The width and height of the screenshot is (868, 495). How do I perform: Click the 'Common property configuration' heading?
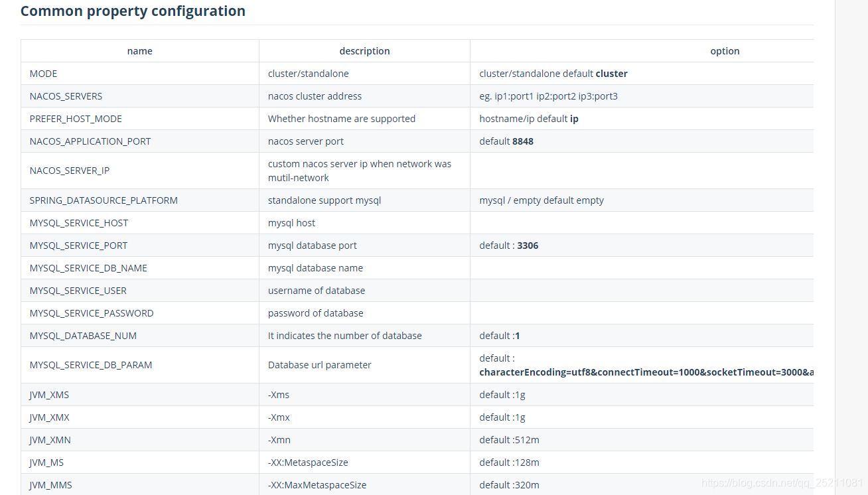[x=133, y=11]
